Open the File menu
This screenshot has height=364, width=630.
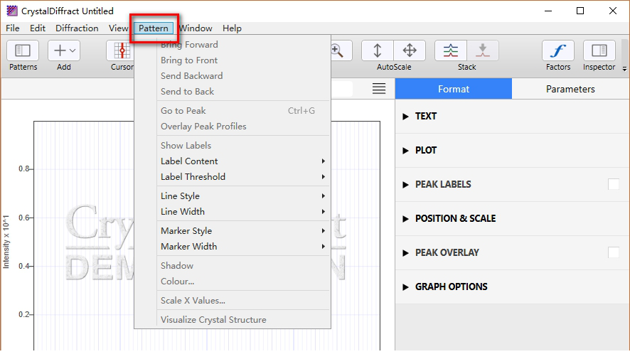pos(13,28)
